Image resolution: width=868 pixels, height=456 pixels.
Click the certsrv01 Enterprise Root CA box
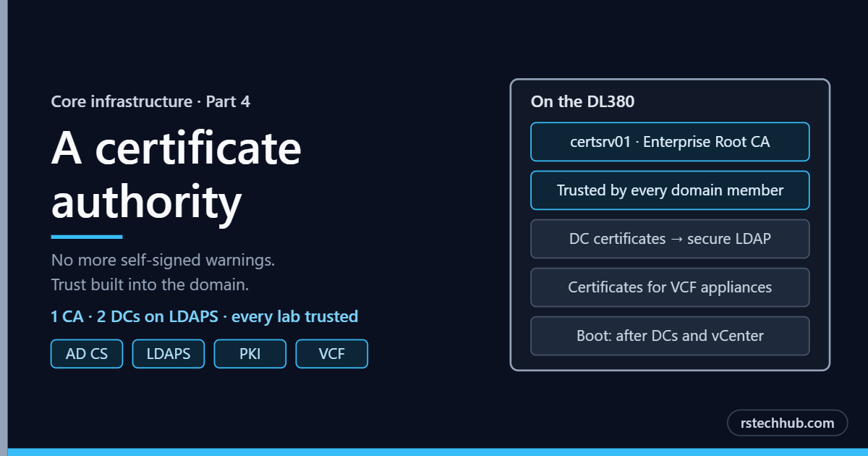click(670, 142)
